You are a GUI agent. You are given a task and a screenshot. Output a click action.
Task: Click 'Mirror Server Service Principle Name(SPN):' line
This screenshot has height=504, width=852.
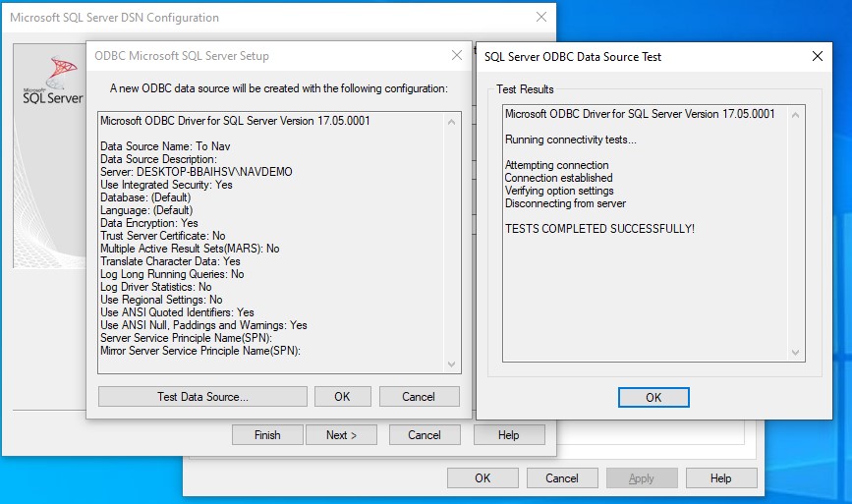(x=200, y=351)
